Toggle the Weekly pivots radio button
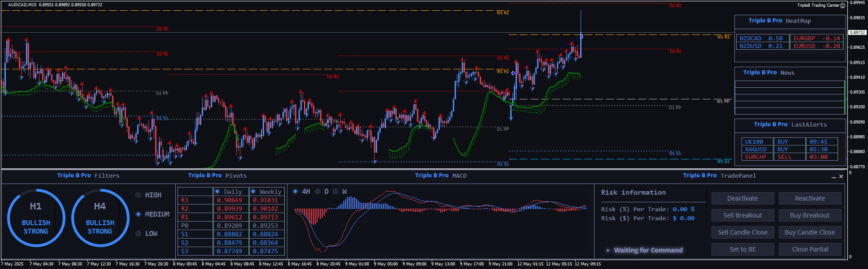Screen dimensions: 868x269 [253, 192]
